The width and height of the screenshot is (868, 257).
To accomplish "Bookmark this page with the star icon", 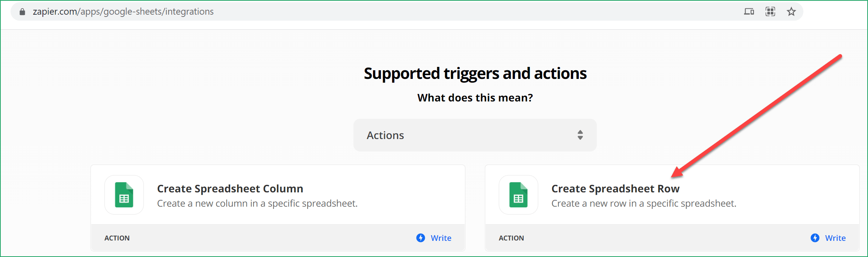I will pyautogui.click(x=791, y=12).
